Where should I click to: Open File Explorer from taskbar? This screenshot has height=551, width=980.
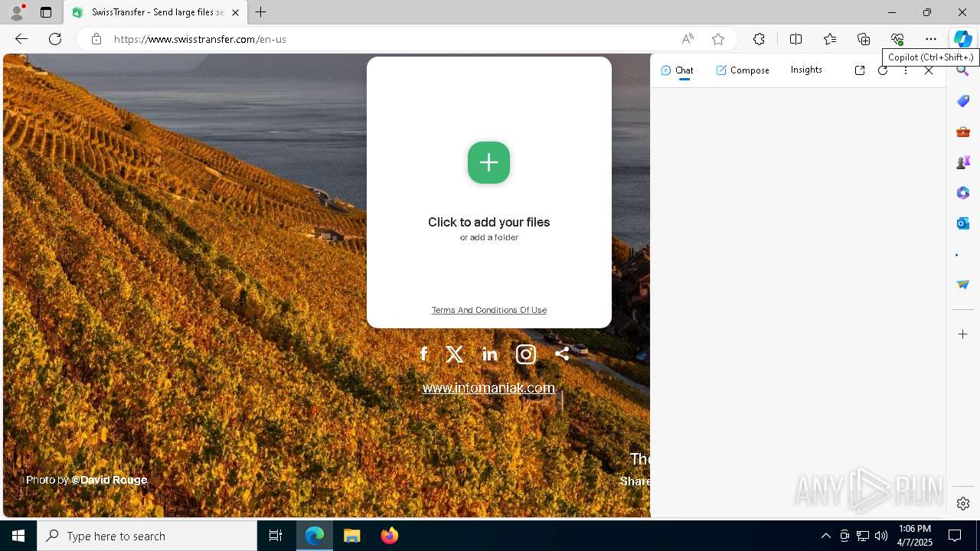pyautogui.click(x=352, y=536)
